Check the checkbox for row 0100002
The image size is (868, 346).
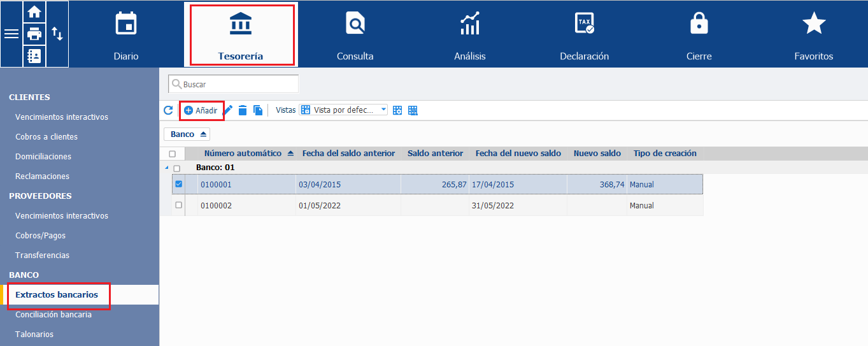click(178, 205)
